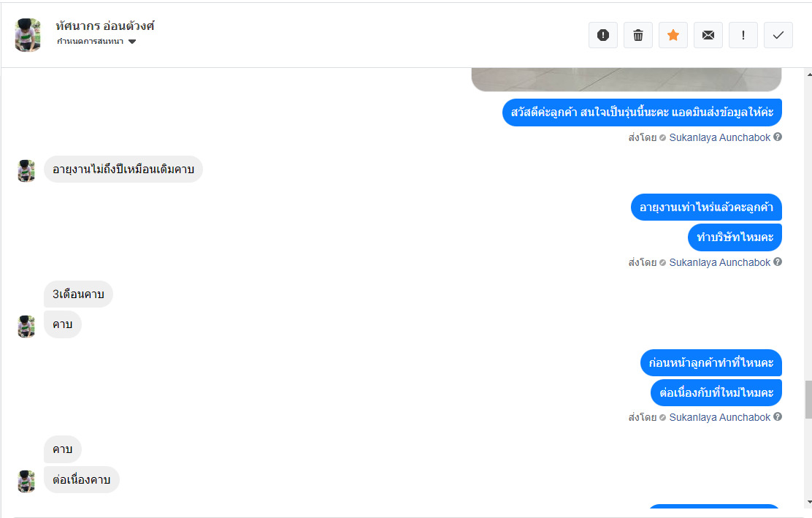Open first Sukanlaya Aunchabok sender link
The height and width of the screenshot is (518, 812).
point(720,137)
